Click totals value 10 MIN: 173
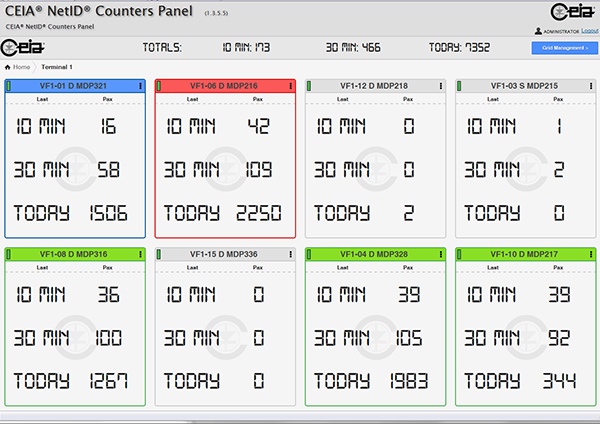 [246, 47]
